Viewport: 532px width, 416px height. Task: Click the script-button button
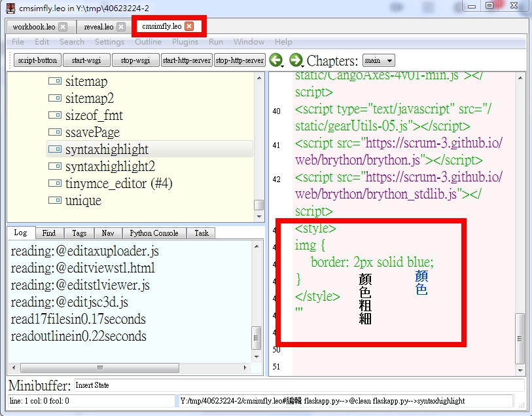click(x=37, y=60)
